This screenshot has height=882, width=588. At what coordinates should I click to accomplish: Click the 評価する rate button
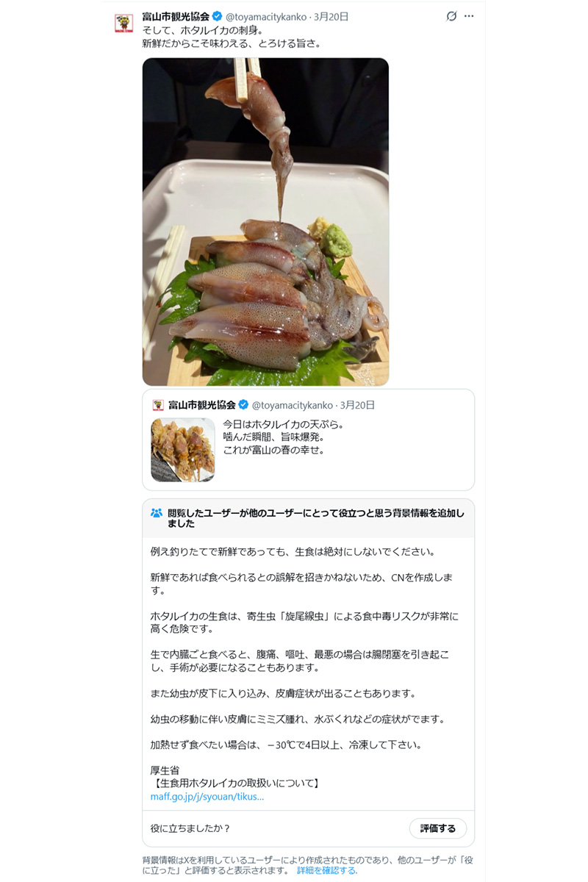(x=438, y=828)
